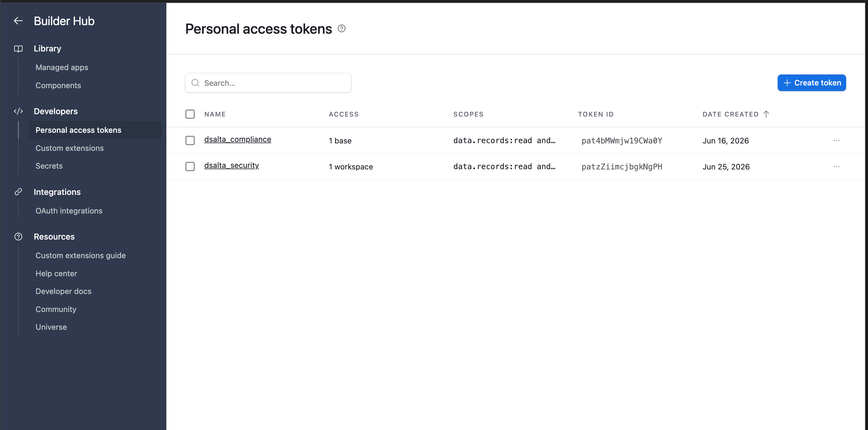Open Developer docs link

[x=63, y=291]
